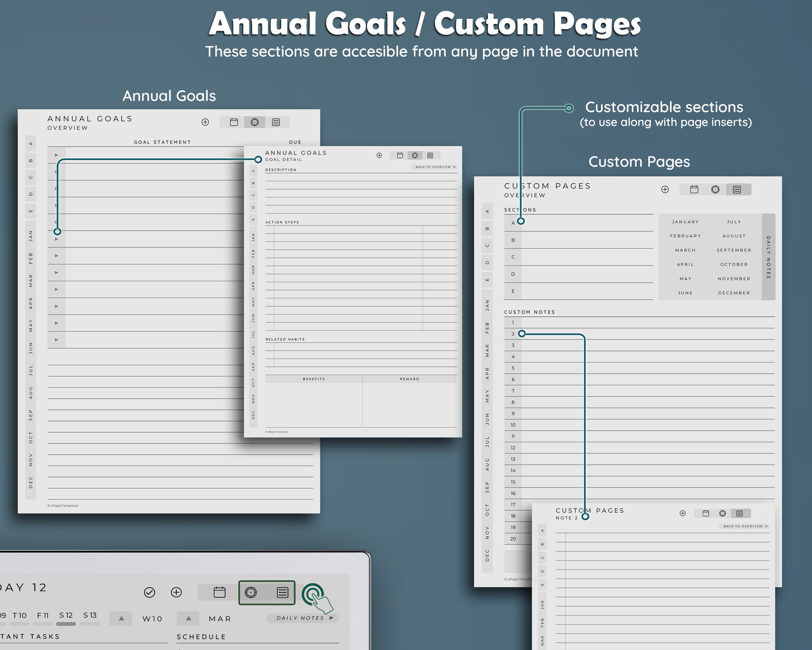Screen dimensions: 812x650
Task: Click the highlighted target icon on Day 12
Action: tap(251, 592)
